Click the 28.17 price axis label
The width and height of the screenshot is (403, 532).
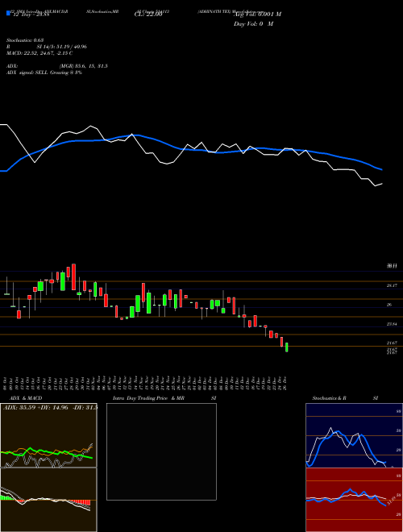point(392,285)
